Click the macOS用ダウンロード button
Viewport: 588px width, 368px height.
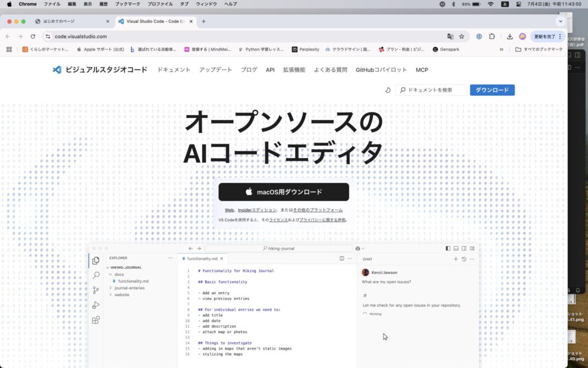[284, 192]
